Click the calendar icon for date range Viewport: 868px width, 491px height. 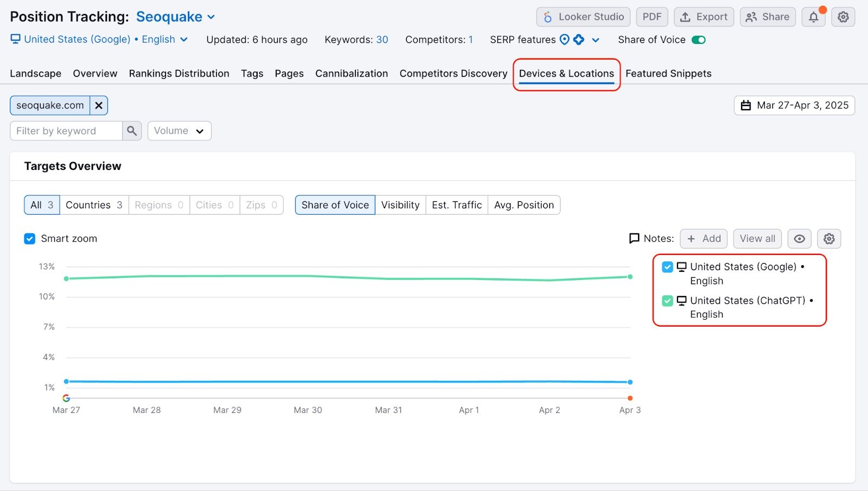click(747, 105)
